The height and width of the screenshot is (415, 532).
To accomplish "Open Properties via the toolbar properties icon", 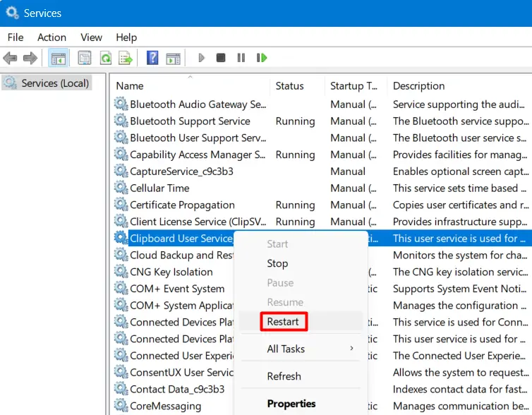I will coord(85,58).
